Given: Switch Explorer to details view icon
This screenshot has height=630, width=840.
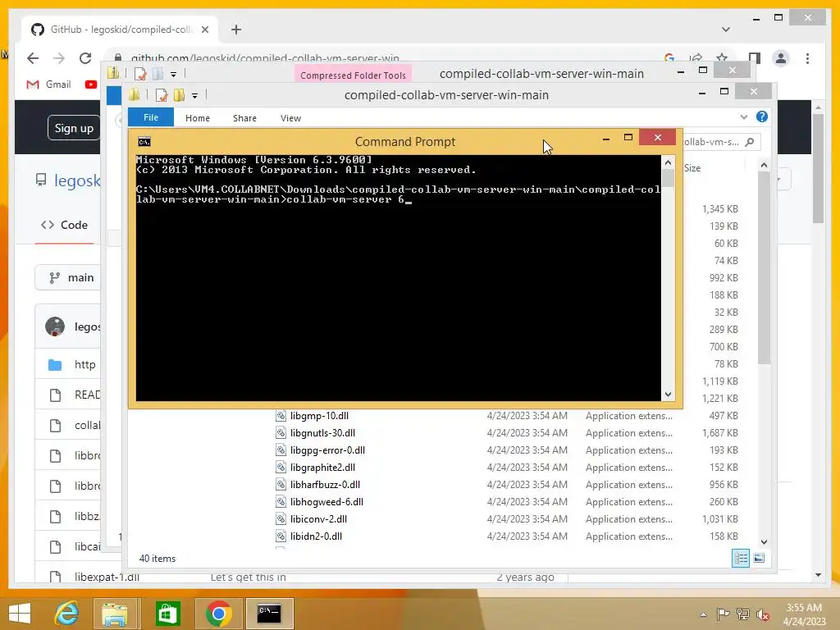Looking at the screenshot, I should 741,558.
